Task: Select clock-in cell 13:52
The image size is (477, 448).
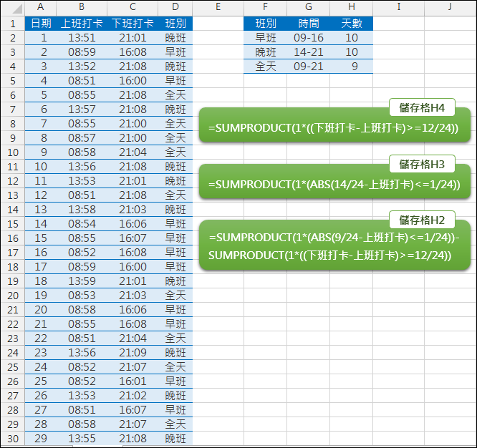Action: point(82,67)
